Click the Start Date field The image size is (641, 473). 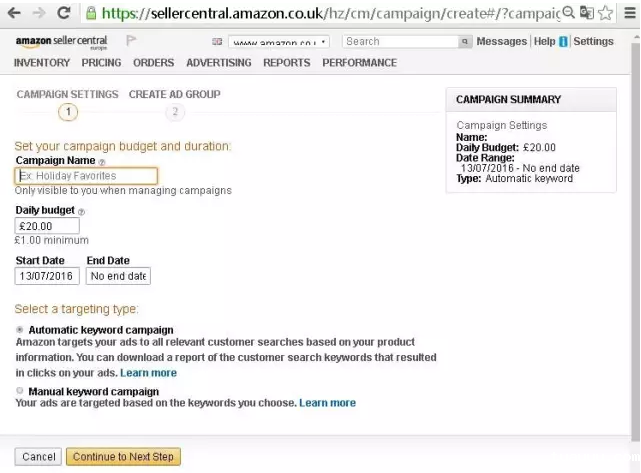point(47,276)
